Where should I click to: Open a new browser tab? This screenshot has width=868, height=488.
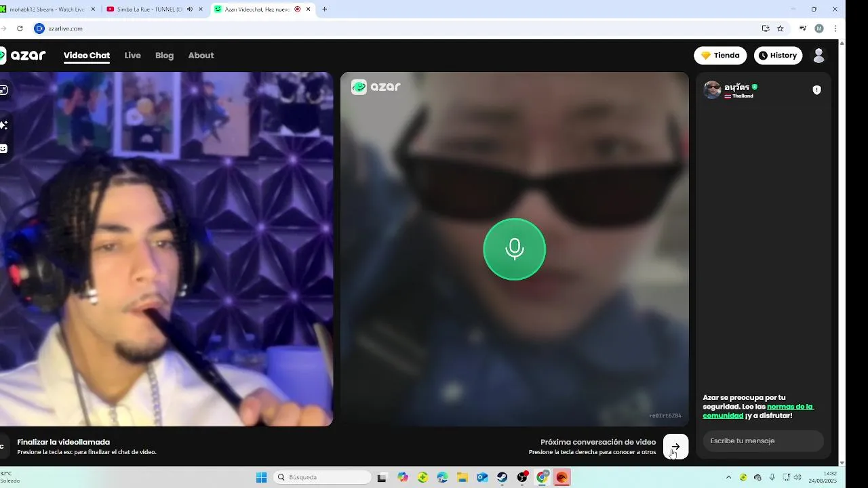[x=324, y=9]
